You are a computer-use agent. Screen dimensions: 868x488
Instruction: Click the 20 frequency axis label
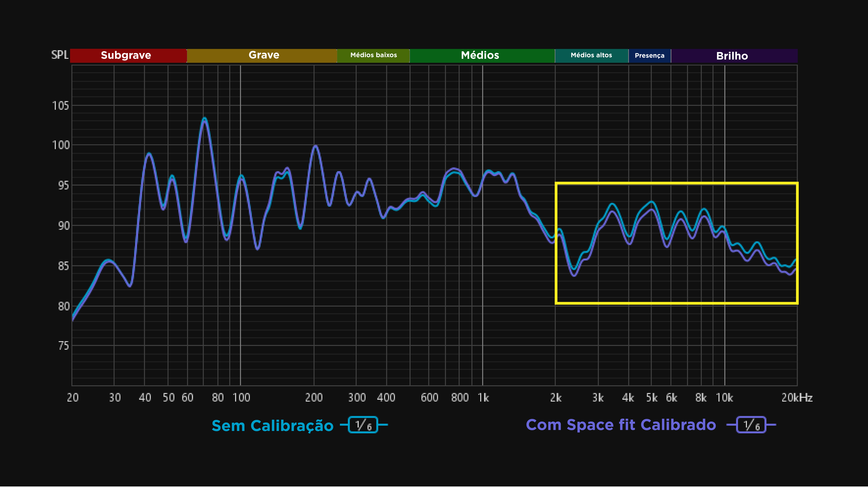(x=73, y=398)
